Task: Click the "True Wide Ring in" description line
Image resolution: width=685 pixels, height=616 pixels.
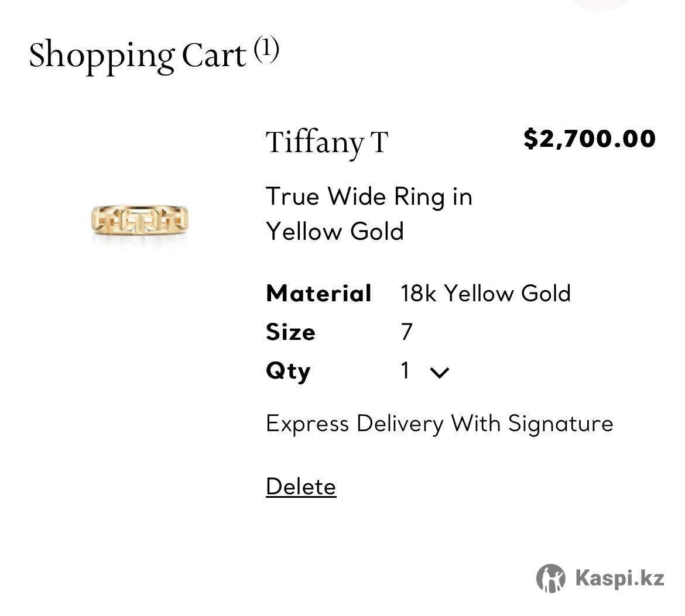Action: [x=369, y=197]
